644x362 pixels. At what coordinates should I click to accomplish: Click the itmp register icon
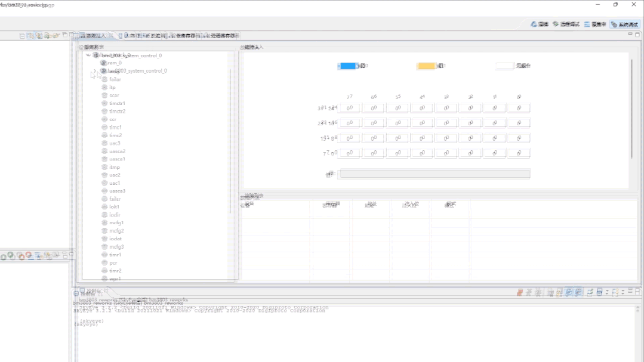tap(104, 167)
